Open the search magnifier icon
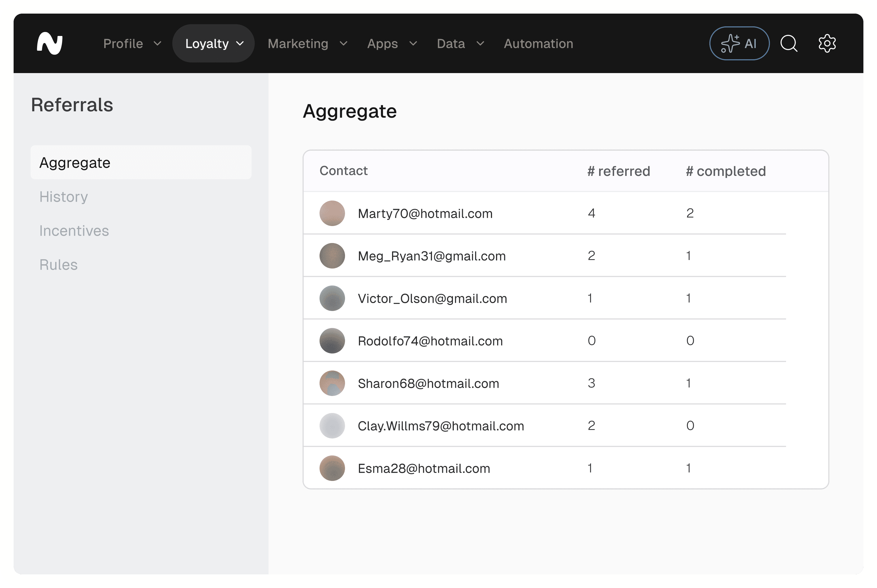Image resolution: width=877 pixels, height=588 pixels. [789, 44]
